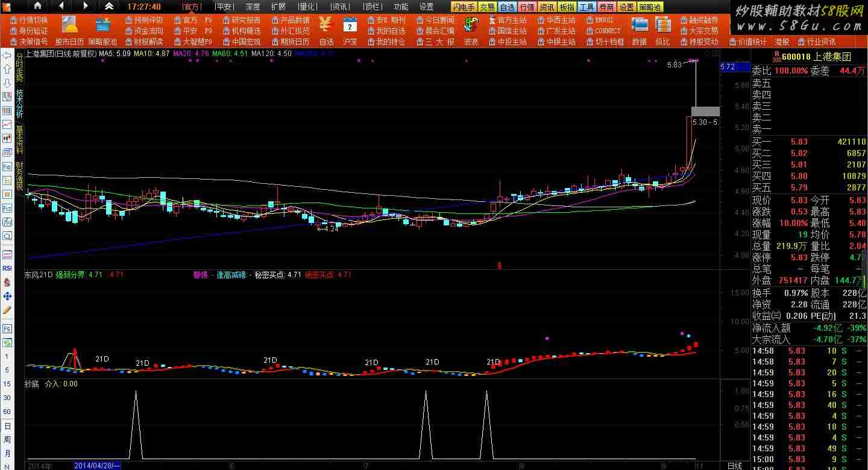Open 财报解读 toolbar link
Screen dimensions: 868x470
(x=145, y=42)
